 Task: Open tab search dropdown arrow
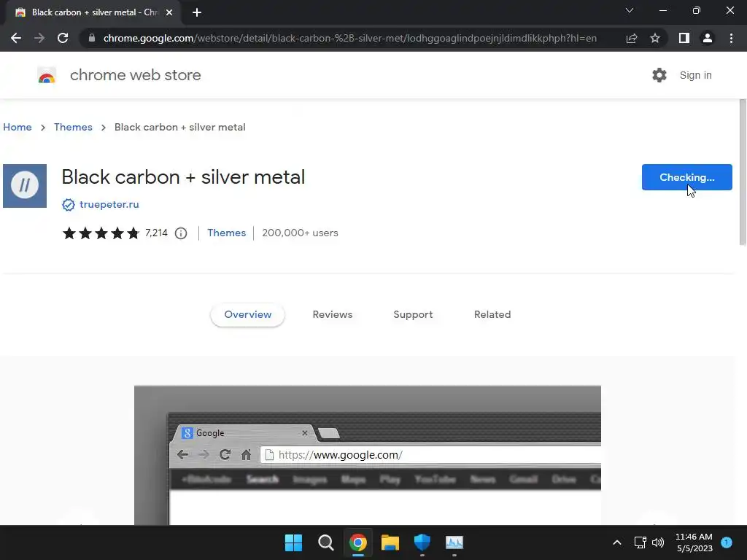pos(630,10)
